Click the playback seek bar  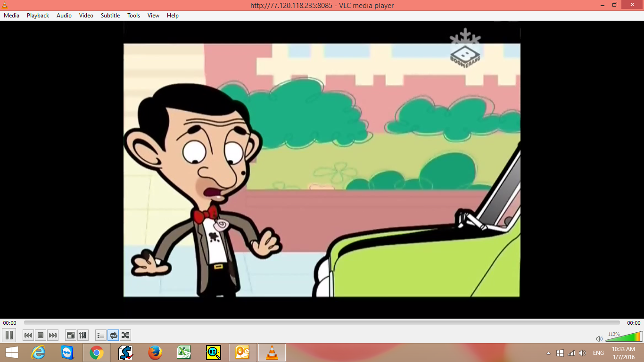pos(322,323)
